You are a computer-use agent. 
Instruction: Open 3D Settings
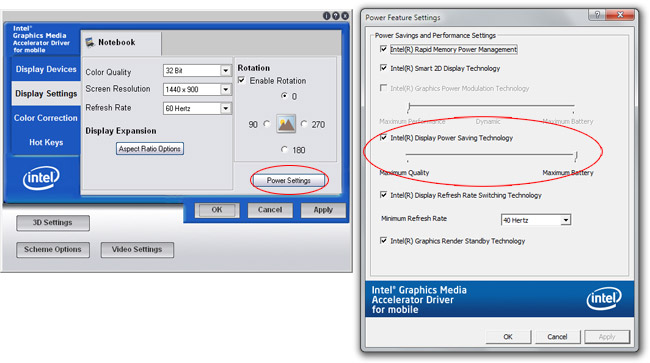click(x=53, y=223)
